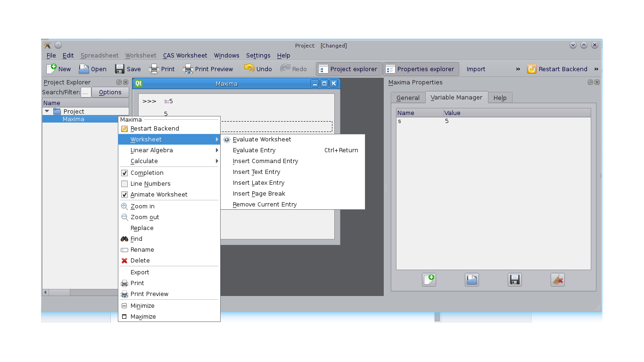This screenshot has height=362, width=644.
Task: Disable Animate Worksheet
Action: [x=124, y=194]
